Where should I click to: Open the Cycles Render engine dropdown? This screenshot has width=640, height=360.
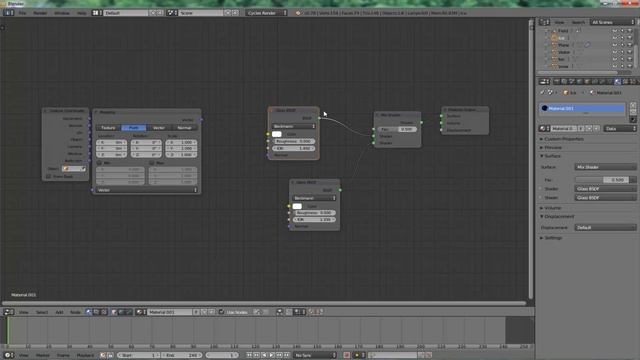267,13
